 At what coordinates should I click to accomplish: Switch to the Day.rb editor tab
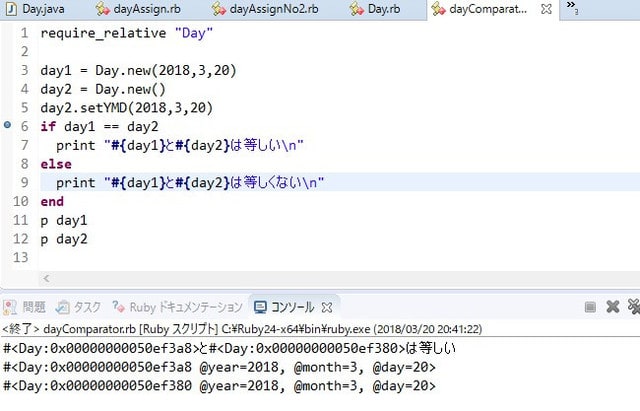(x=381, y=10)
